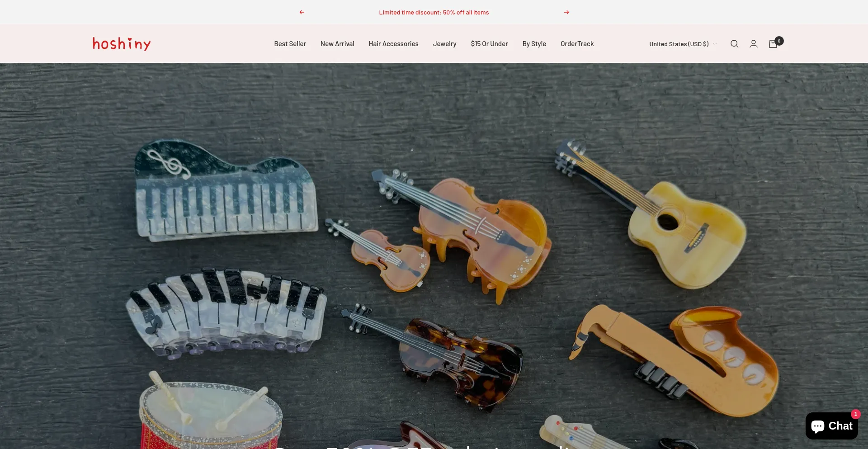The image size is (868, 449).
Task: Show next announcement with right arrow
Action: point(566,12)
